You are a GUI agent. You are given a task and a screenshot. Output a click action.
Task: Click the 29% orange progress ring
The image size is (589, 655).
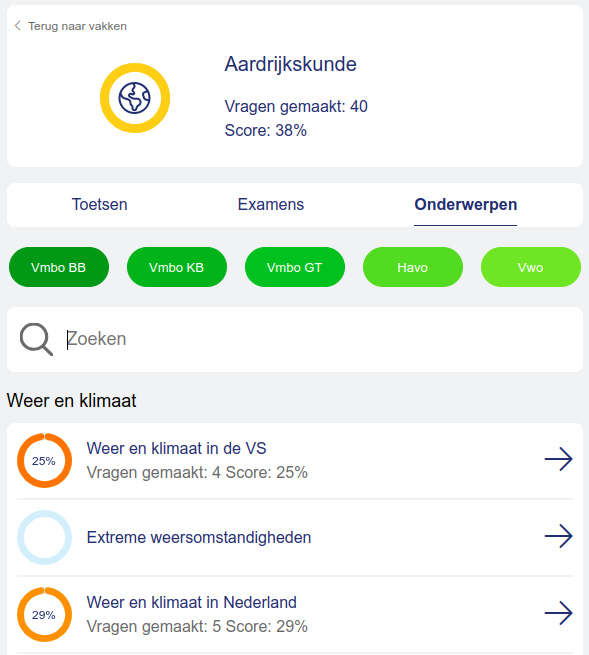[x=44, y=614]
